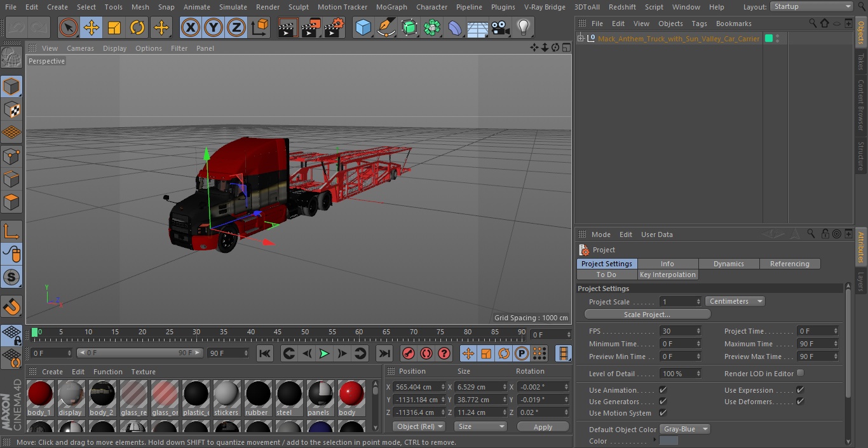Toggle Y axis lock
This screenshot has height=448, width=868.
coord(214,28)
